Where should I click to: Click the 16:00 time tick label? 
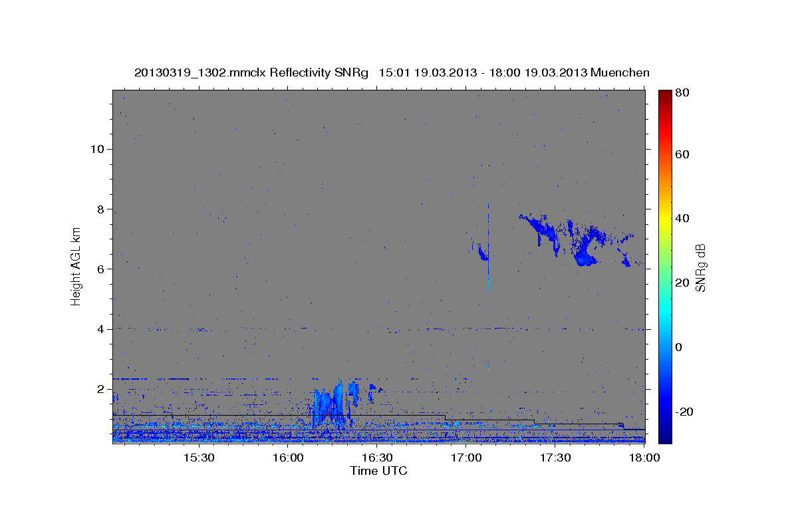[x=288, y=458]
